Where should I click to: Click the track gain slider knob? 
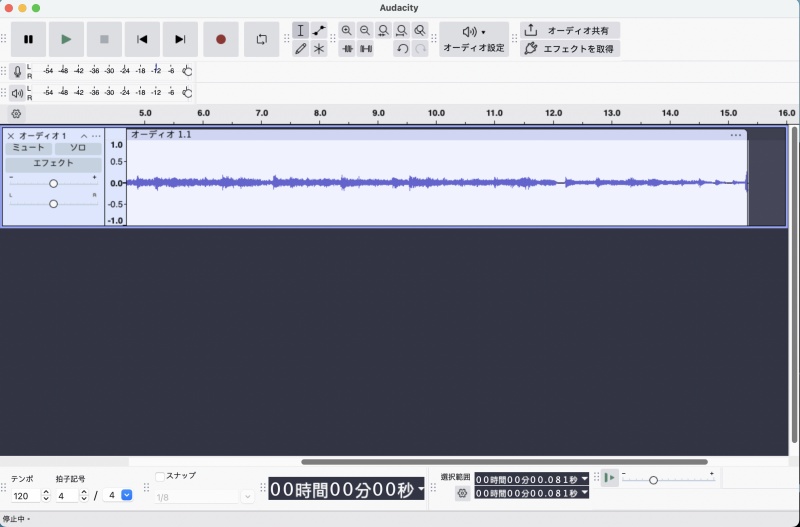53,184
